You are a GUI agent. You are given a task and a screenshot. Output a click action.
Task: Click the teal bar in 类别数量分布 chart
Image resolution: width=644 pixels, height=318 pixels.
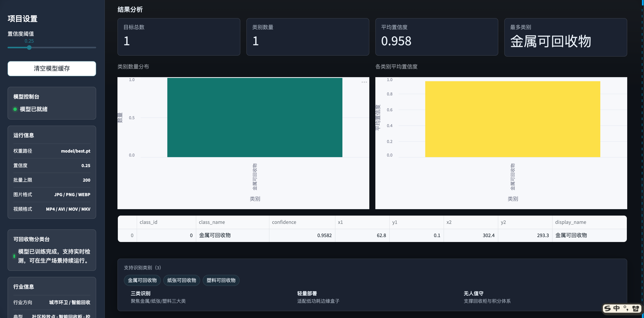tap(255, 118)
